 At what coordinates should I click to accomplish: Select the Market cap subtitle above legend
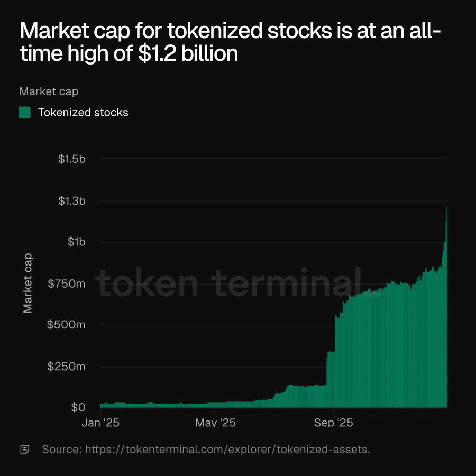coord(49,91)
